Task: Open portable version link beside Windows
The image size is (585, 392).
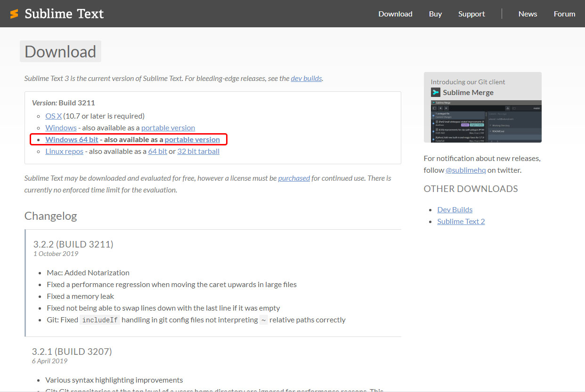Action: (168, 128)
